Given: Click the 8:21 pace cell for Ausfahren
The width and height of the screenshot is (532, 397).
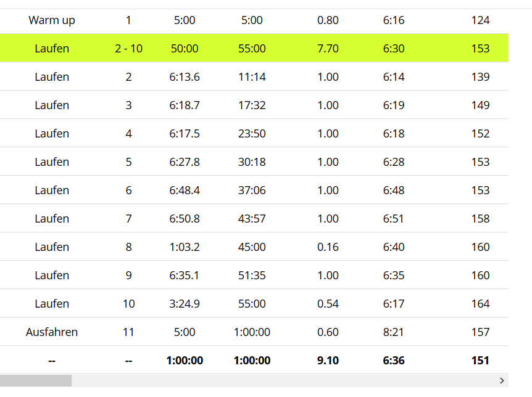Looking at the screenshot, I should pyautogui.click(x=394, y=332).
